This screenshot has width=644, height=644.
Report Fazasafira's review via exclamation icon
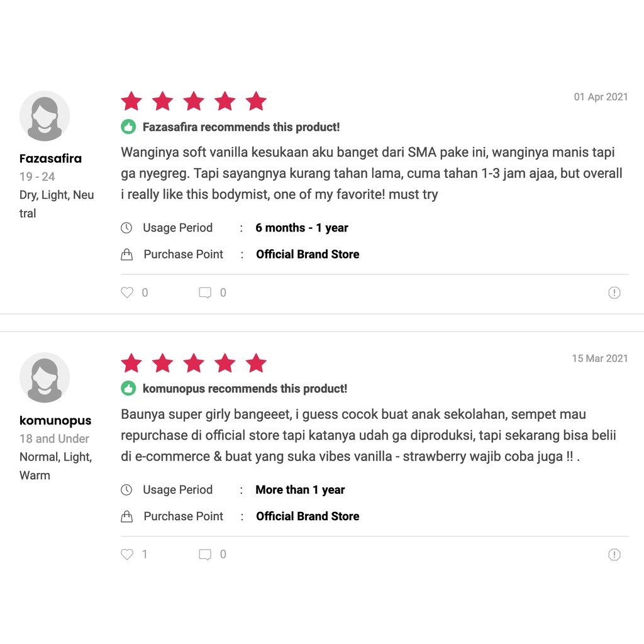[x=614, y=292]
